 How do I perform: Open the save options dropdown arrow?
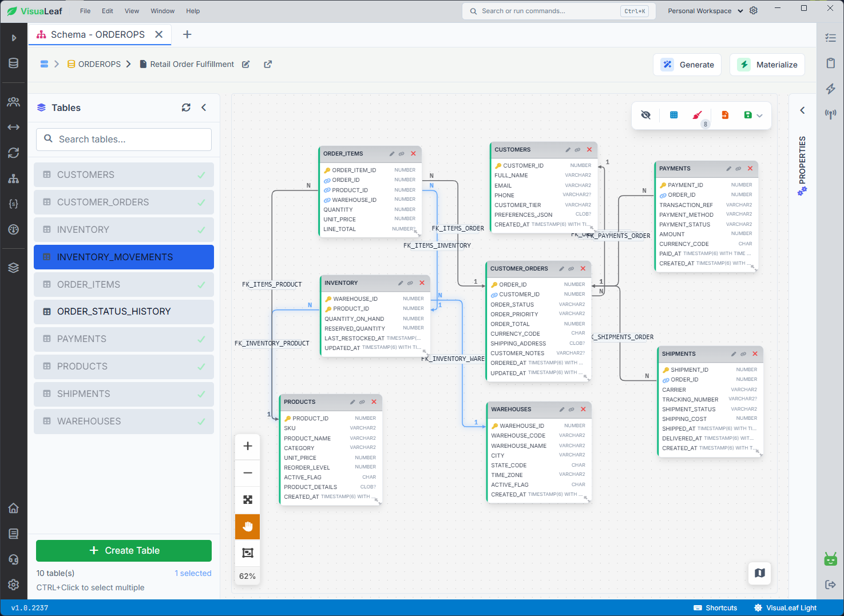tap(760, 116)
